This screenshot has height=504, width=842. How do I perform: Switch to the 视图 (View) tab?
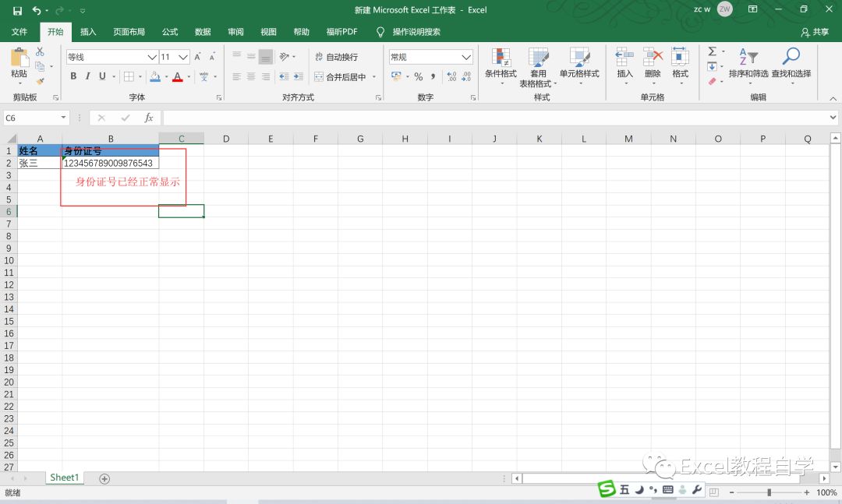268,32
